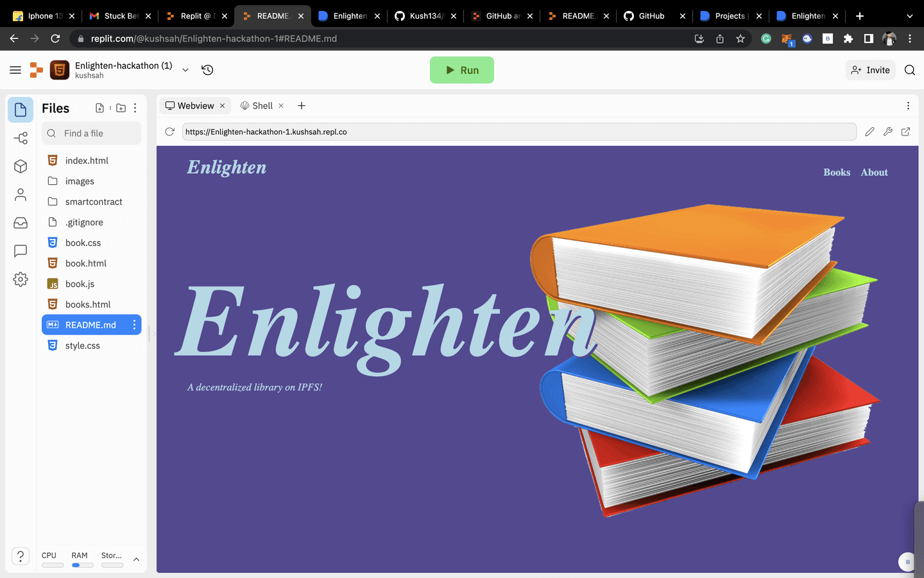This screenshot has height=578, width=924.
Task: Expand the repl name dropdown chevron
Action: point(185,70)
